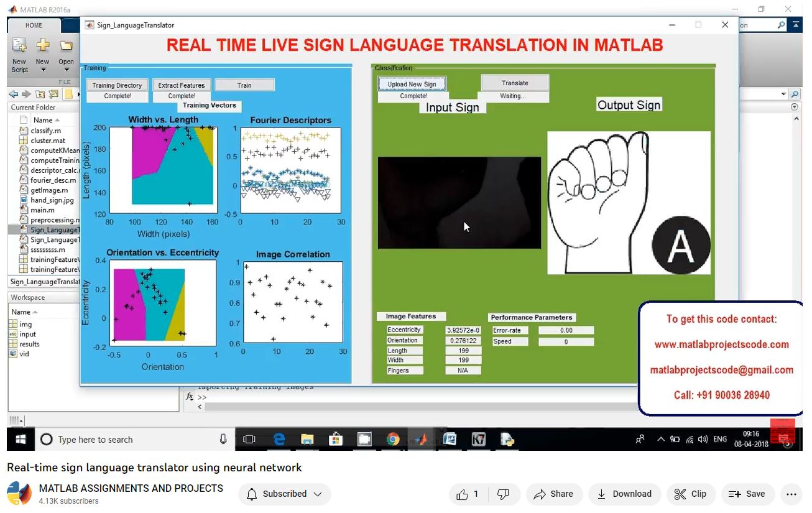Open Task View on the taskbar
The width and height of the screenshot is (812, 513).
(x=249, y=439)
